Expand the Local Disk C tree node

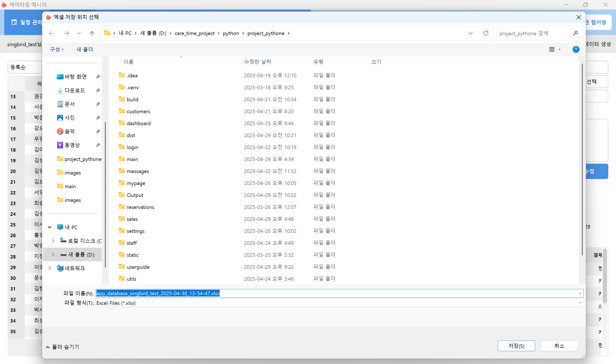coord(53,241)
